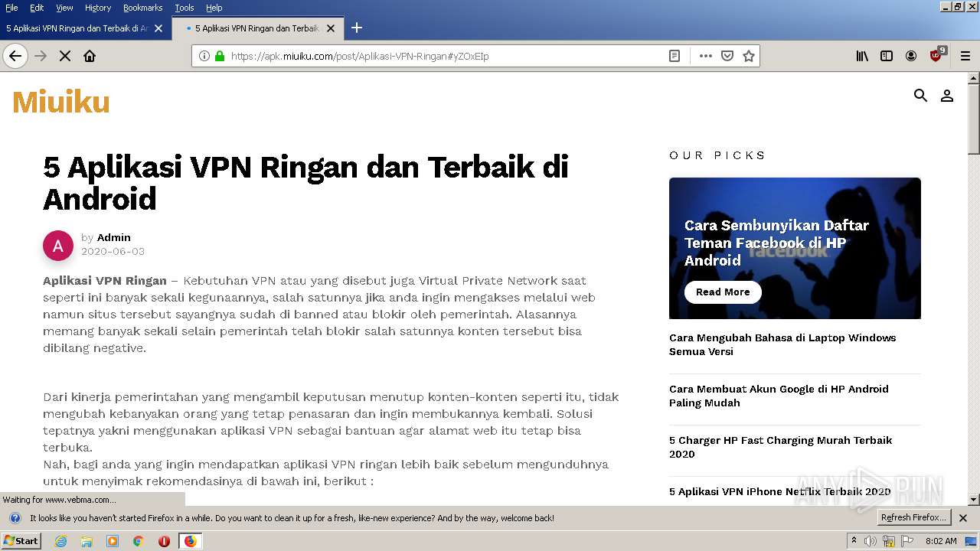
Task: Click the date 2020-06-03
Action: (x=113, y=251)
